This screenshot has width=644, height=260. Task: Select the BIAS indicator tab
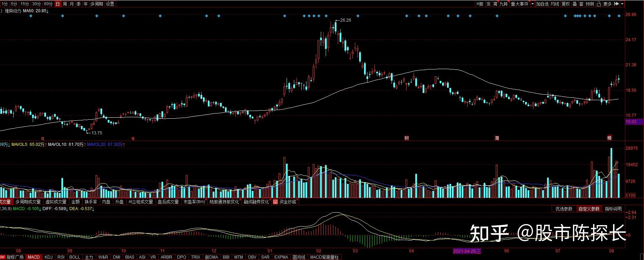[x=129, y=257]
